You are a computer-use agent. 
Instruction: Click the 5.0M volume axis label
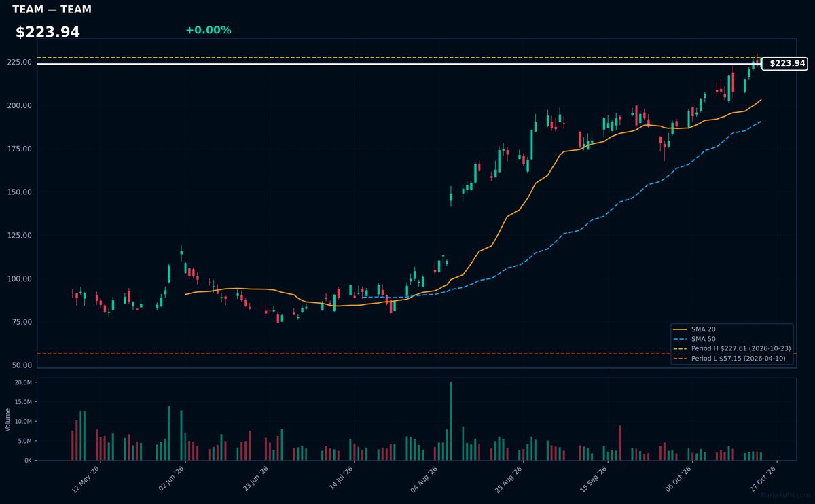click(x=24, y=441)
